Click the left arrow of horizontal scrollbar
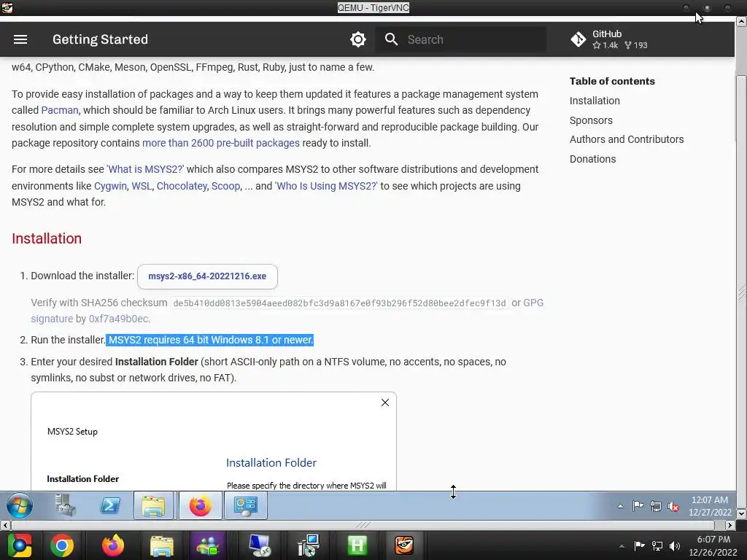The height and width of the screenshot is (560, 747). (x=5, y=525)
